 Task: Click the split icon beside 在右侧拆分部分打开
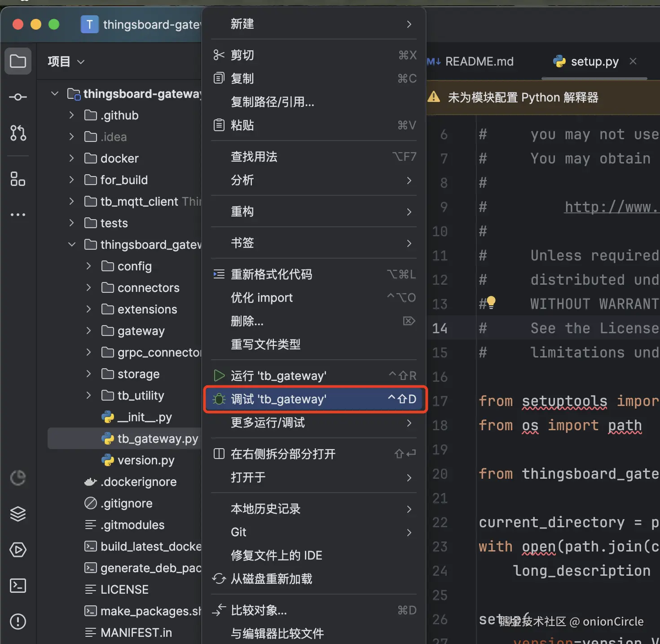click(219, 454)
